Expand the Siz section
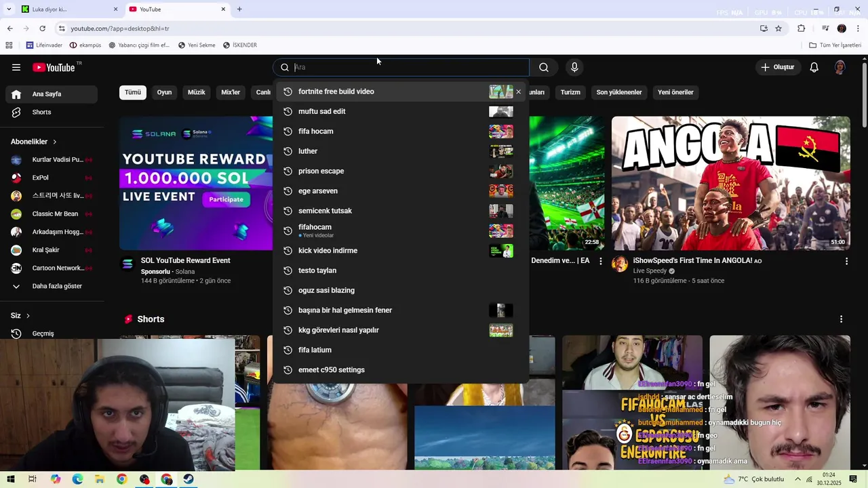The height and width of the screenshot is (488, 868). [20, 316]
